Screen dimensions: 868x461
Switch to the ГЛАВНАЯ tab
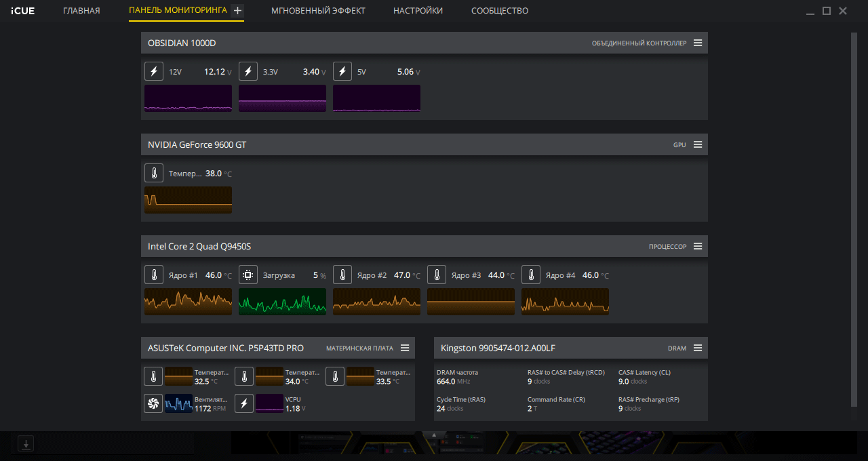81,11
